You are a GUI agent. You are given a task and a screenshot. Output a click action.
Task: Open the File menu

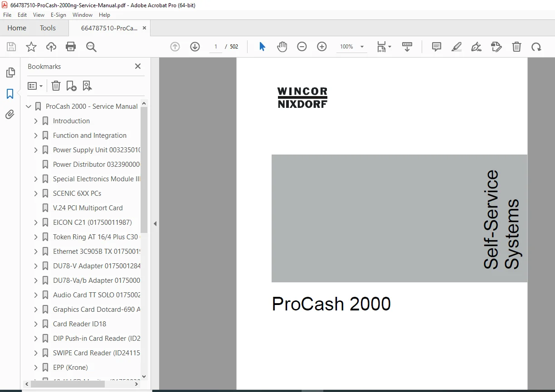[x=7, y=15]
